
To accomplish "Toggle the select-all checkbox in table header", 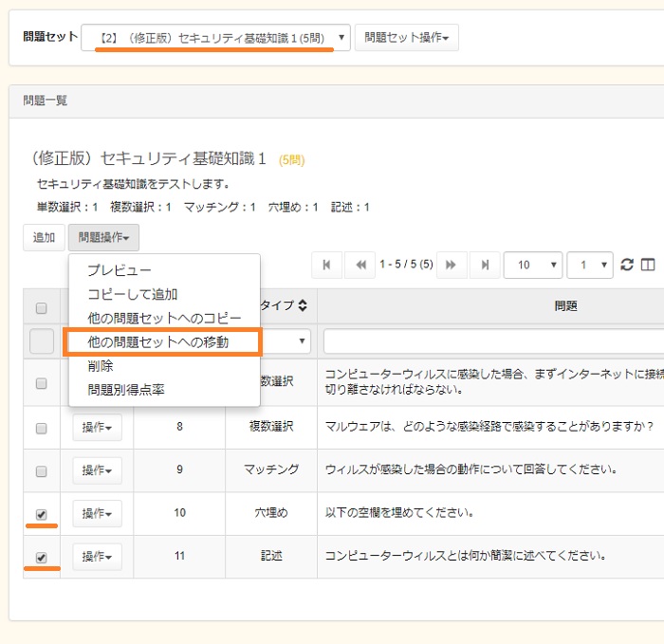I will (41, 307).
